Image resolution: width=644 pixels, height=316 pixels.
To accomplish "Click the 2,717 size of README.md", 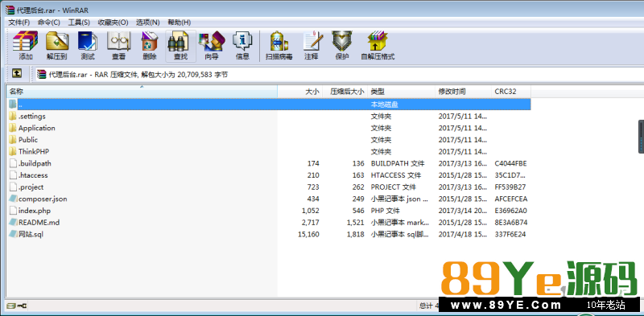I will [311, 223].
